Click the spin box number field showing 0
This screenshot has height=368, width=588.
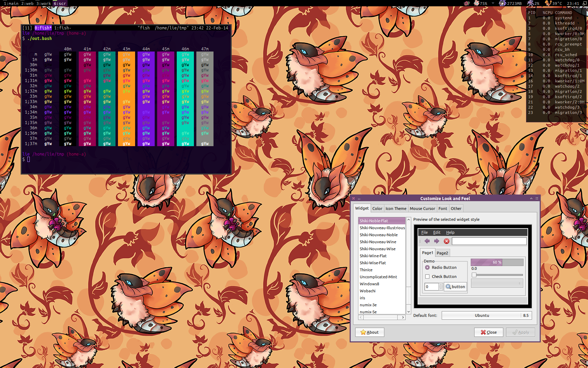[x=432, y=287]
